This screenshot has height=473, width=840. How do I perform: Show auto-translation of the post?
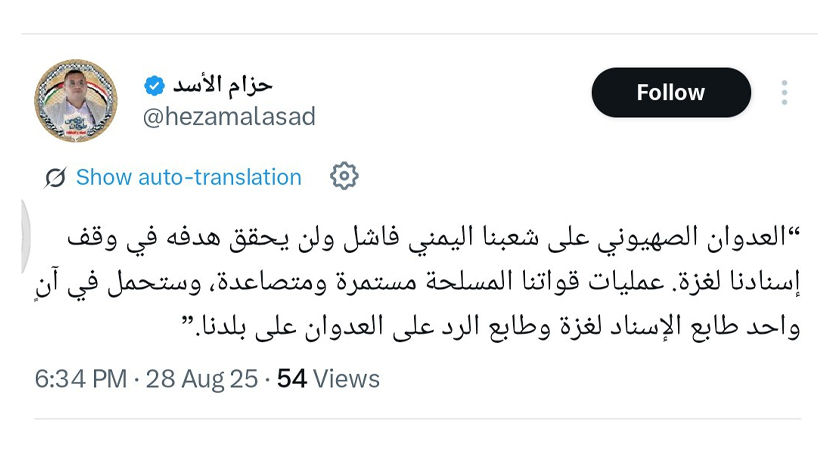189,177
